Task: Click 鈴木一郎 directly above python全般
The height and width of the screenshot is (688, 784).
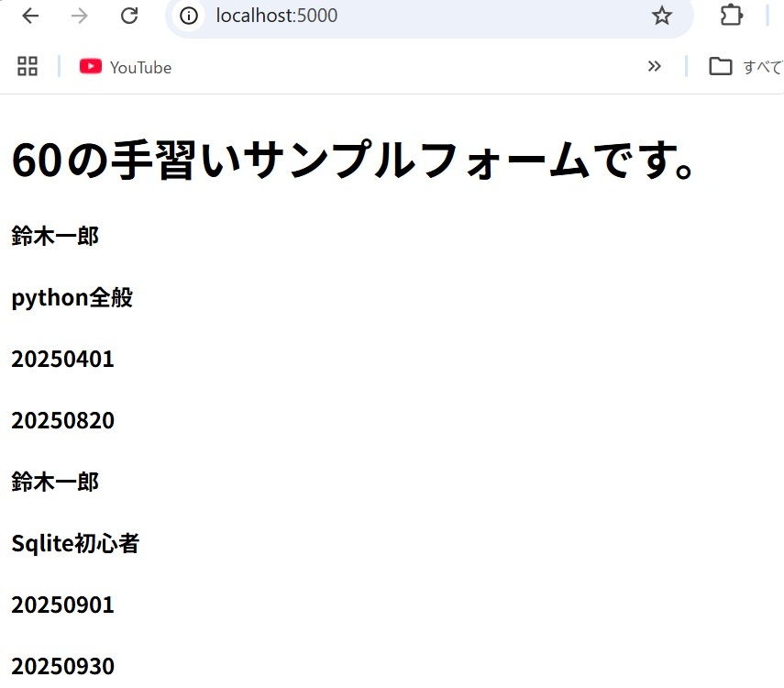Action: click(x=55, y=237)
